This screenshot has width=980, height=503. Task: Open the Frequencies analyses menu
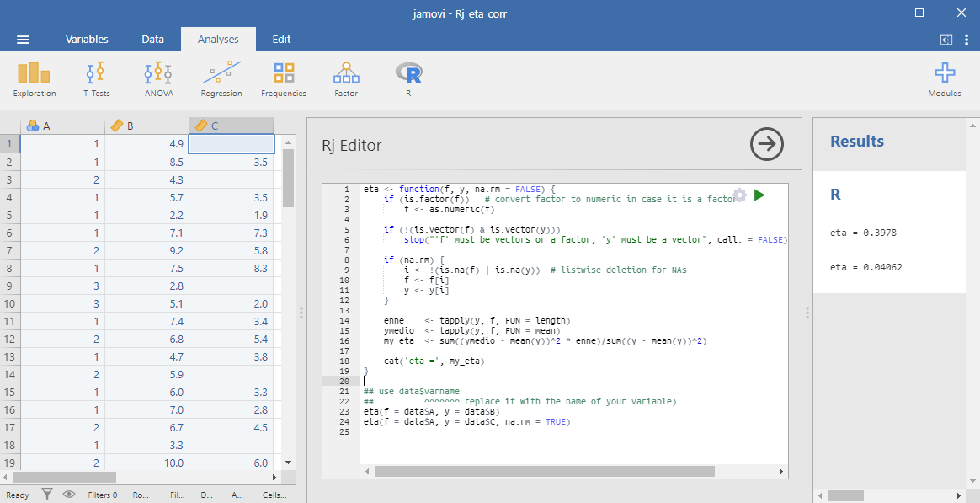point(284,79)
